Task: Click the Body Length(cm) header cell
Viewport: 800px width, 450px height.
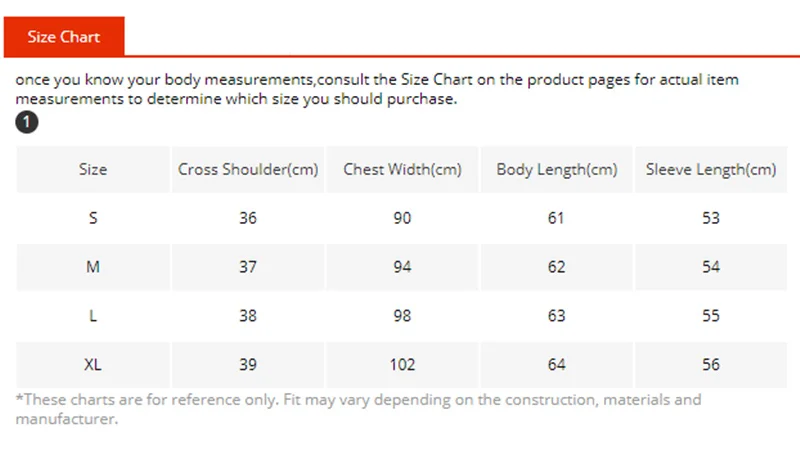Action: pyautogui.click(x=557, y=169)
